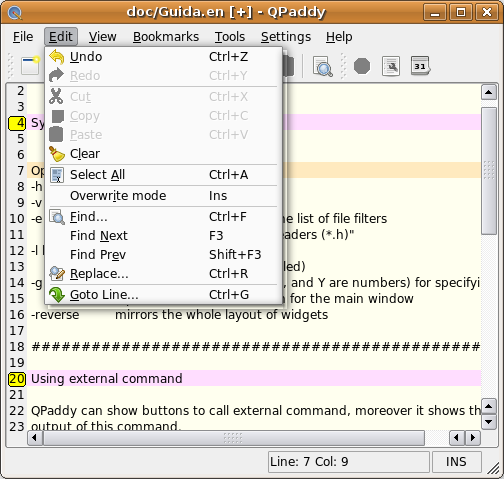The image size is (504, 479).
Task: Toggle Overwrite mode in Edit menu
Action: coord(163,196)
